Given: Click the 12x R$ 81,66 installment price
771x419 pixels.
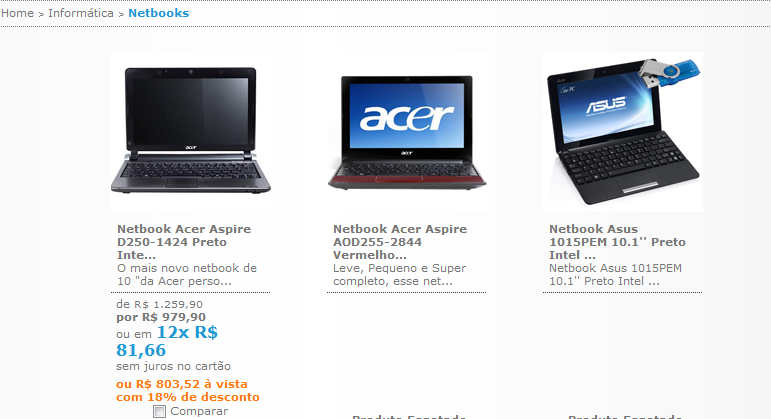Looking at the screenshot, I should 167,341.
